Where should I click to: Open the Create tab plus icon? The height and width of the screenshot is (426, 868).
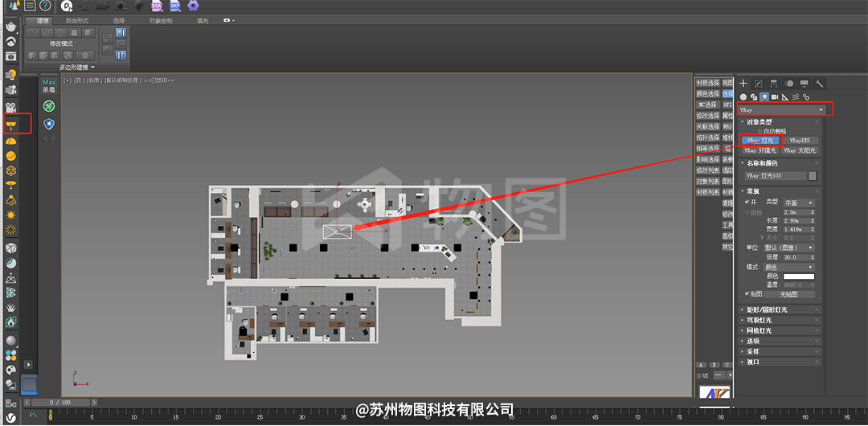743,84
